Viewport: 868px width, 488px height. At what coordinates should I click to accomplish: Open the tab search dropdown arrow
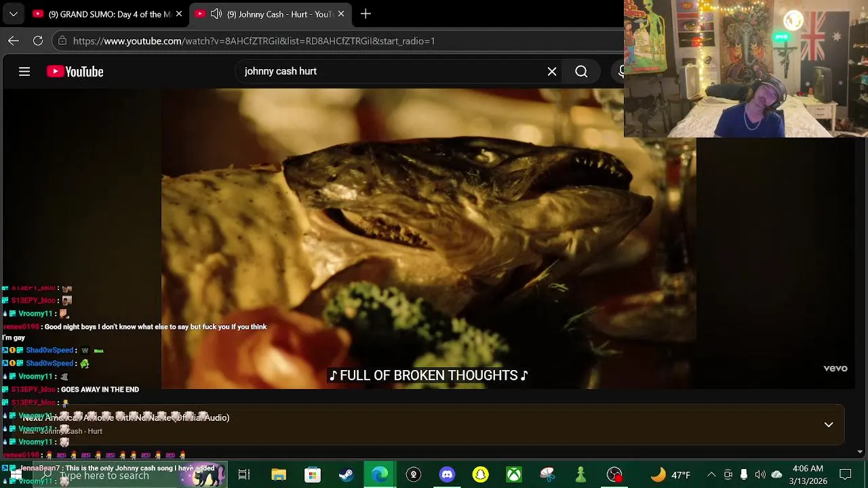tap(13, 14)
